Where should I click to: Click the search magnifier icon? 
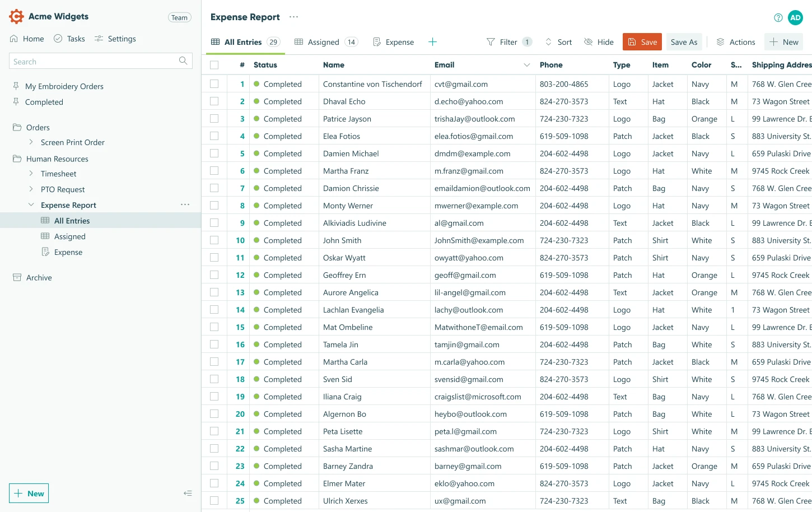(x=183, y=60)
